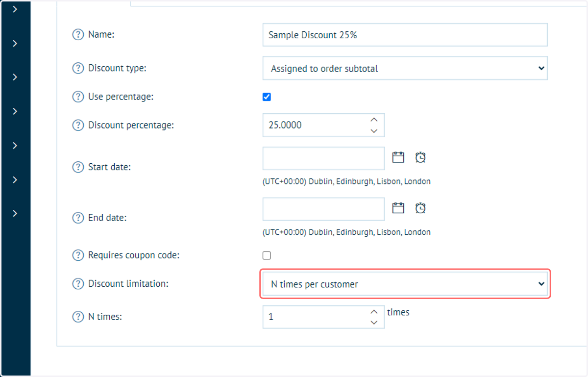The image size is (588, 377).
Task: Open the End date calendar picker
Action: (x=398, y=208)
